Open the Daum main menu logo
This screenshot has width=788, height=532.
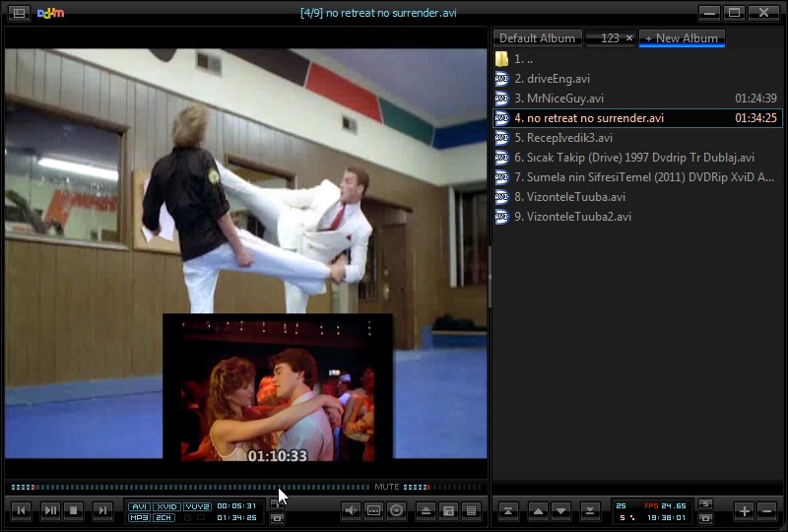(x=50, y=13)
